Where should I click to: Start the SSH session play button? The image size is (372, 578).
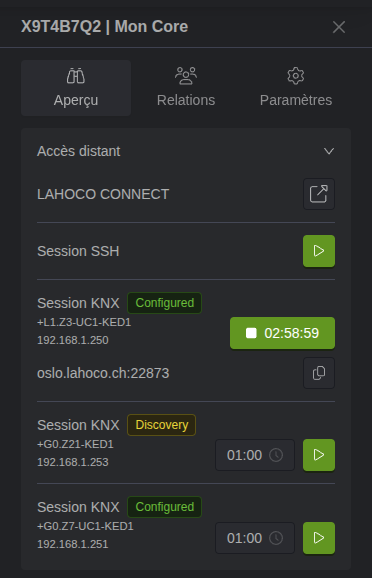click(319, 251)
